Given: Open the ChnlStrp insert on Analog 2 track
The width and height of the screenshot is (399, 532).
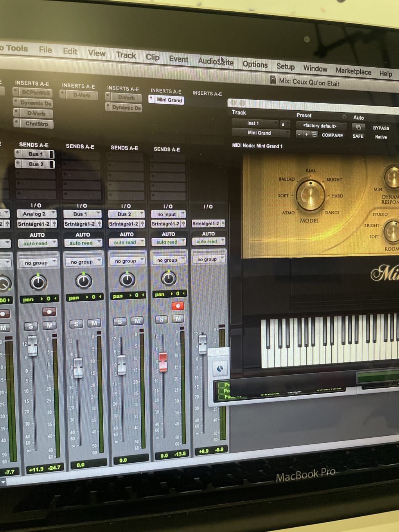Looking at the screenshot, I should (36, 124).
